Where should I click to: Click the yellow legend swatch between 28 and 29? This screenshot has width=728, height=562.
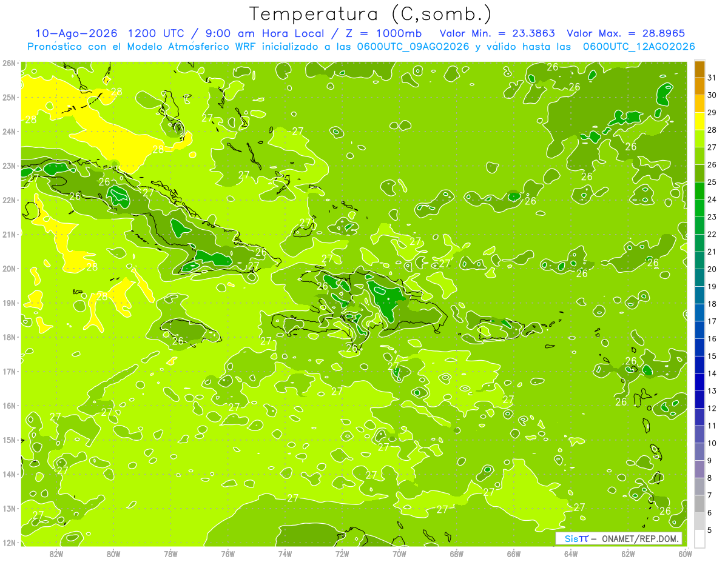coord(699,122)
